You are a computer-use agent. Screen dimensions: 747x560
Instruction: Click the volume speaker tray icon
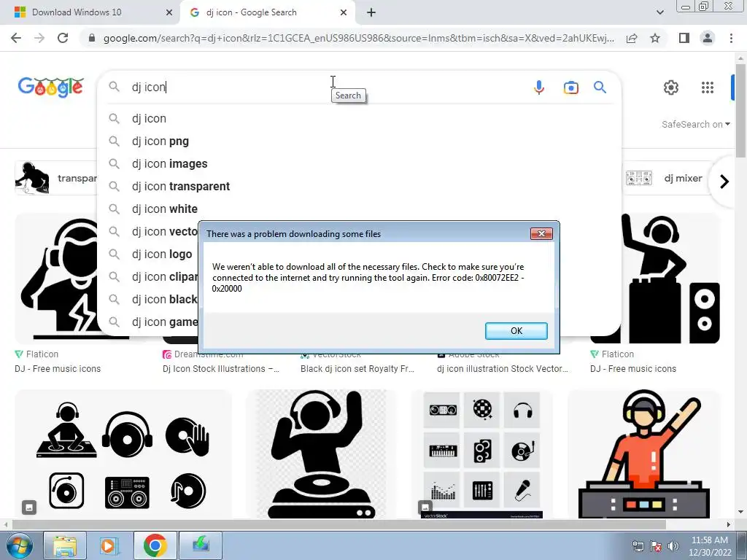673,546
